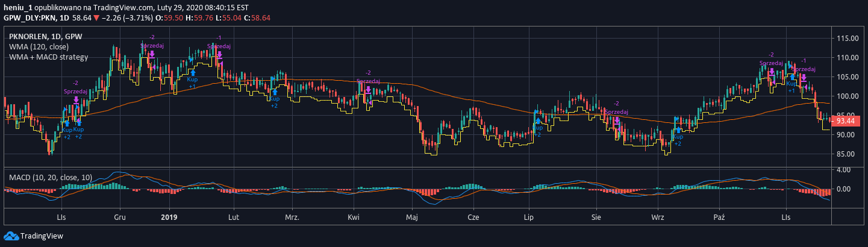This screenshot has width=868, height=247.
Task: Click the 115.00 price axis label
Action: (847, 38)
